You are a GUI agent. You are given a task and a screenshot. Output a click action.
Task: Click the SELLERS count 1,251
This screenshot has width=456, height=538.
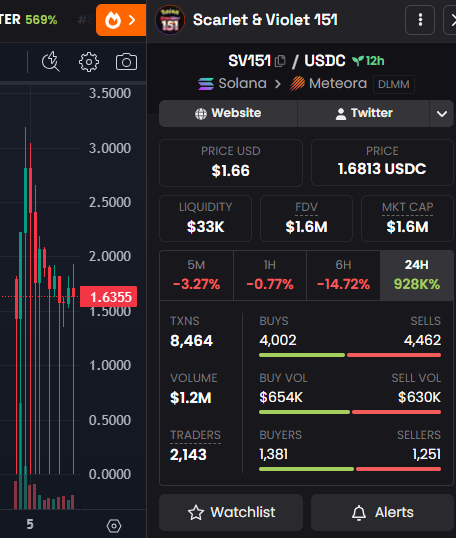[426, 454]
